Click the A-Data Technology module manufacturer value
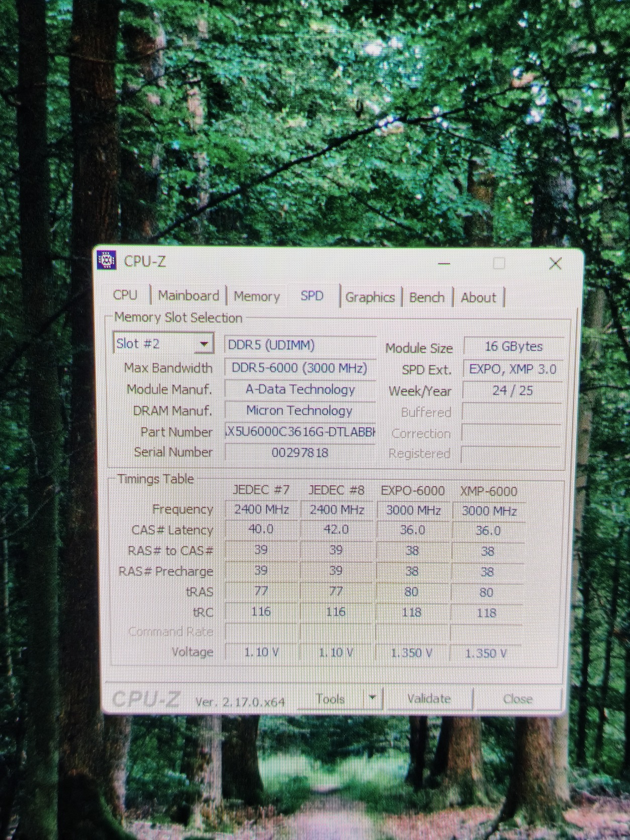630x840 pixels. click(x=300, y=389)
